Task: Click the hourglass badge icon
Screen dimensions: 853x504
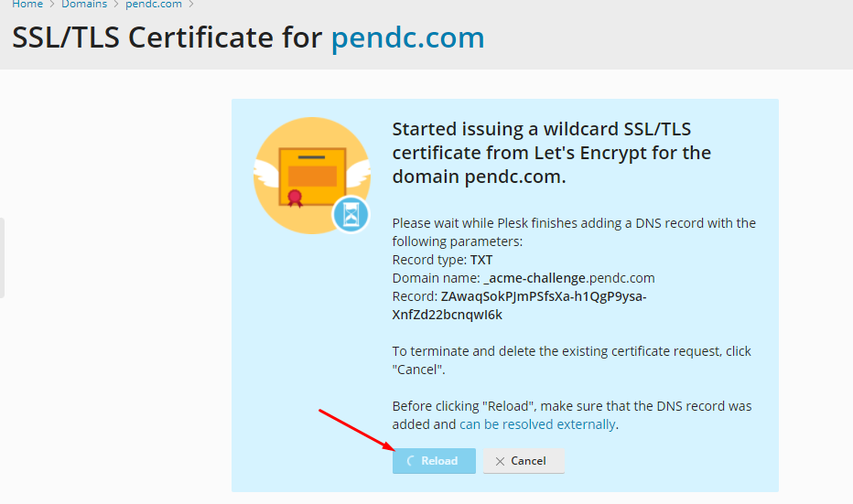Action: click(351, 215)
